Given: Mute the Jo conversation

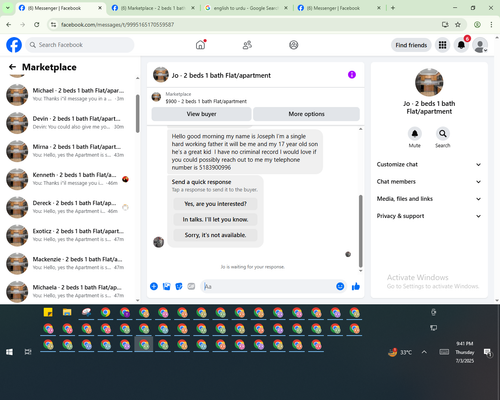Looking at the screenshot, I should click(415, 134).
